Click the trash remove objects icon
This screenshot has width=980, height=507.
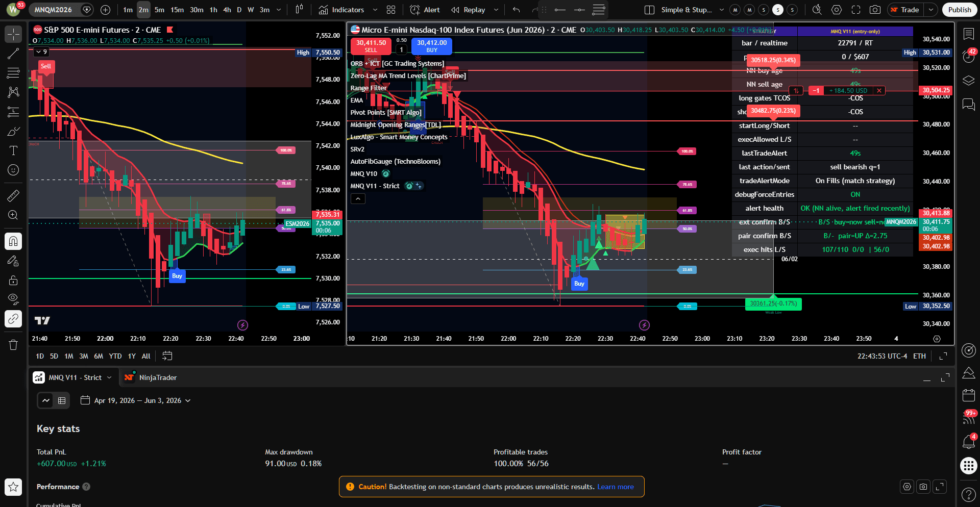[13, 345]
